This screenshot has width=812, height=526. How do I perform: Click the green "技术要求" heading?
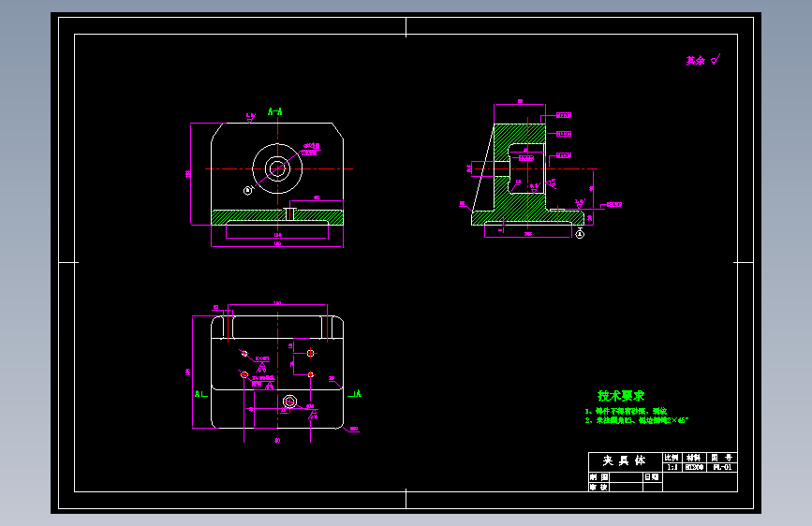[x=621, y=396]
